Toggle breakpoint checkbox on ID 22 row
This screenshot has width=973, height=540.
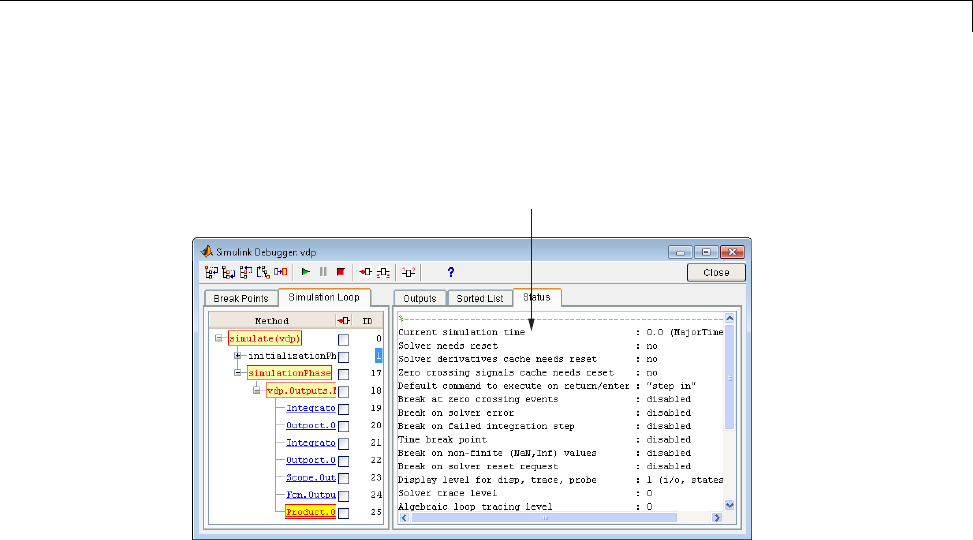(x=343, y=461)
